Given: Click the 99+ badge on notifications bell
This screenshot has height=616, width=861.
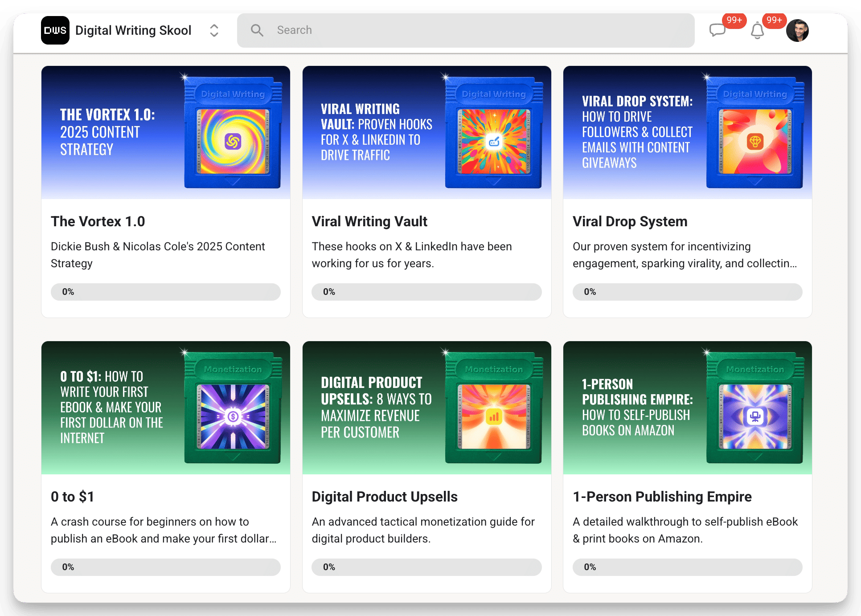Looking at the screenshot, I should [x=774, y=20].
